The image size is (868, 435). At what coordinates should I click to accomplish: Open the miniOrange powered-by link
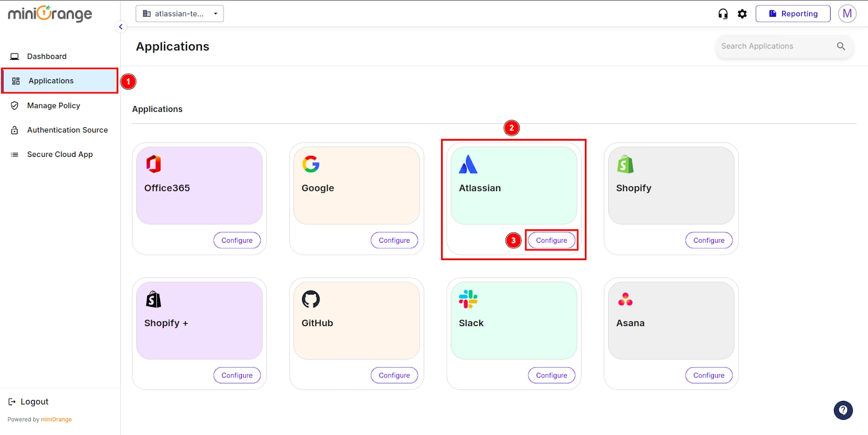click(x=56, y=419)
